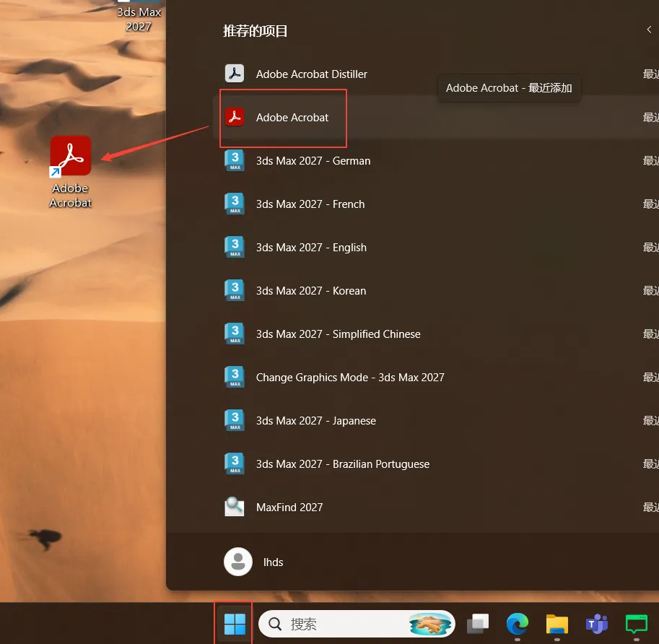Open 3ds Max 2027 - Brazilian Portuguese icon
Screen dimensions: 659x644
tap(235, 464)
